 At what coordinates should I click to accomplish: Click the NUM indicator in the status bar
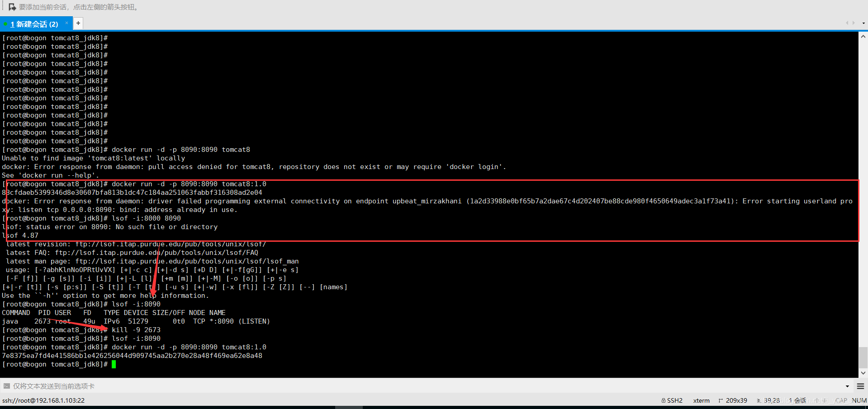pyautogui.click(x=859, y=400)
